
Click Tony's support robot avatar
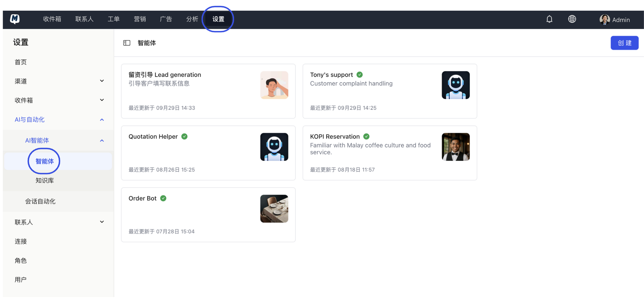[455, 85]
